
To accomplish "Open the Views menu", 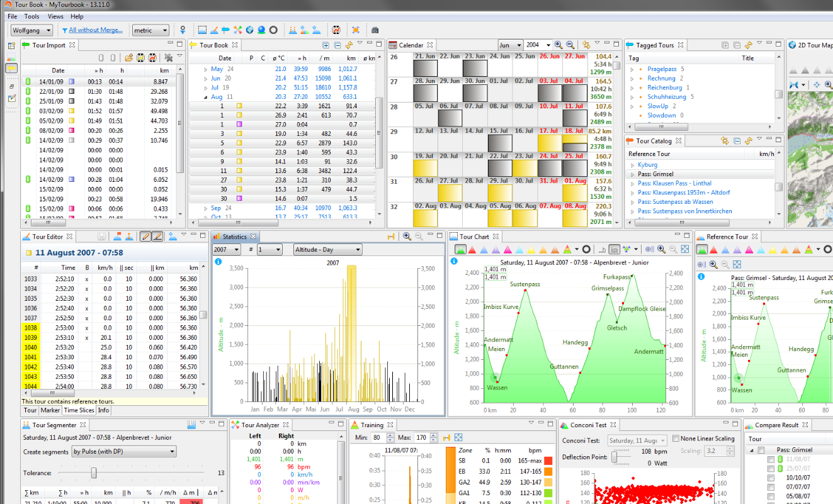I will click(55, 16).
